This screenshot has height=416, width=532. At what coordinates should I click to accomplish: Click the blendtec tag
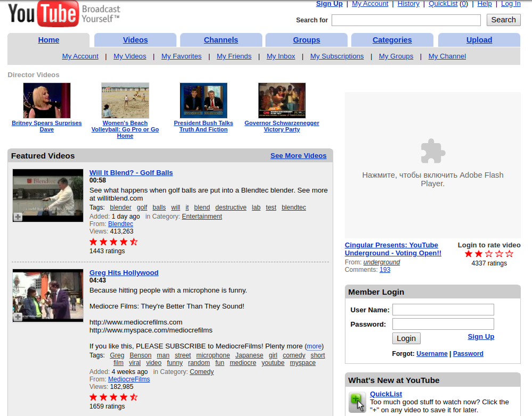click(294, 207)
